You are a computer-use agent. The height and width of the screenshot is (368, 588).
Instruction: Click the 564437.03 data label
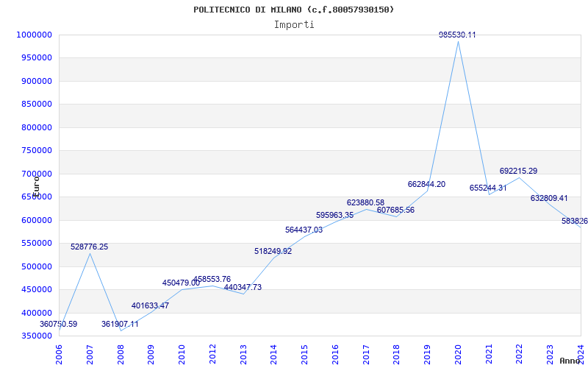304,230
